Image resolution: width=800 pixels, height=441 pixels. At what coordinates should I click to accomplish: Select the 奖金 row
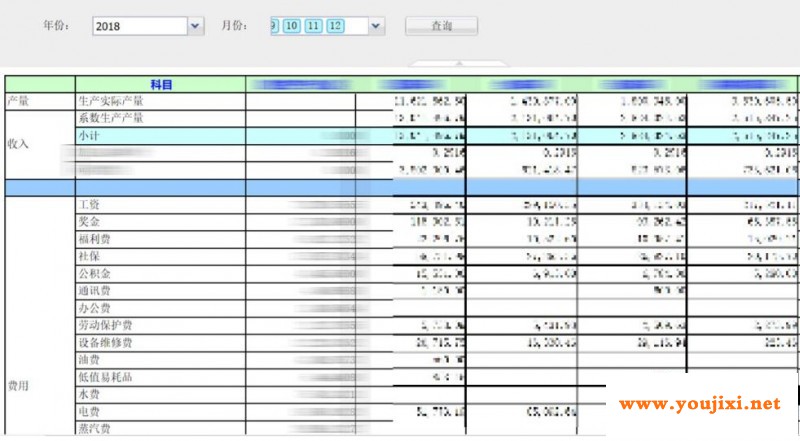pyautogui.click(x=89, y=222)
